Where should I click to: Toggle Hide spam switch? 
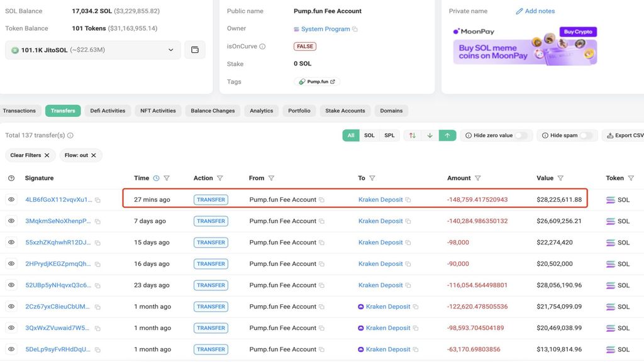(586, 136)
